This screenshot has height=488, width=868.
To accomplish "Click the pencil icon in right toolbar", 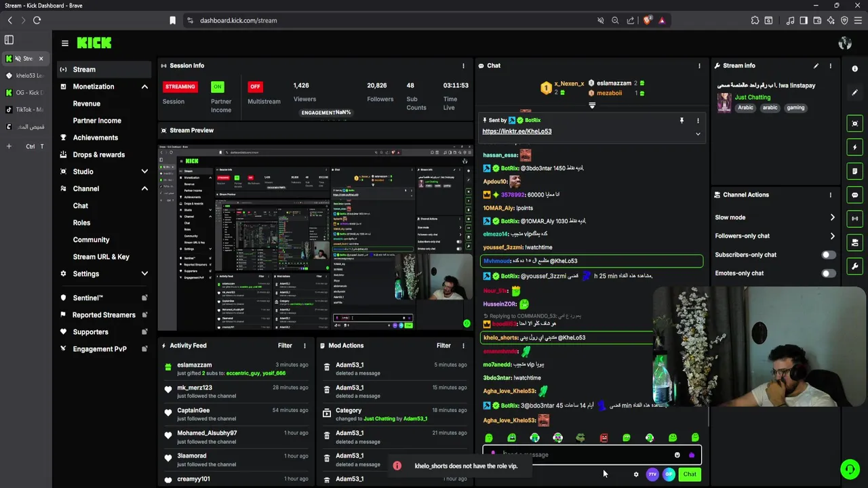I will tap(854, 92).
